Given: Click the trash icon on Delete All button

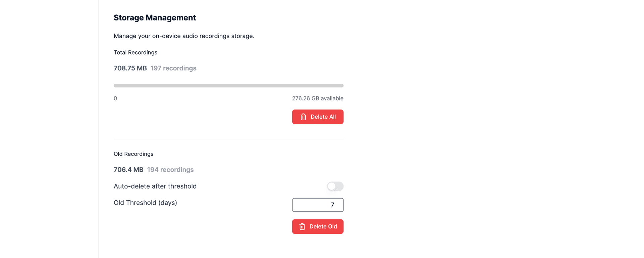Looking at the screenshot, I should [303, 117].
